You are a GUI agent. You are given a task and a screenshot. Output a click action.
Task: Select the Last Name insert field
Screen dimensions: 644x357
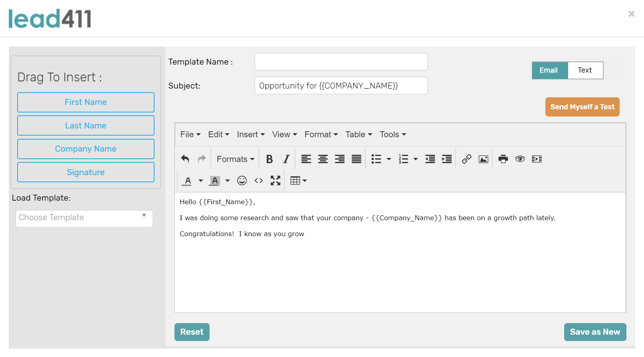click(86, 126)
